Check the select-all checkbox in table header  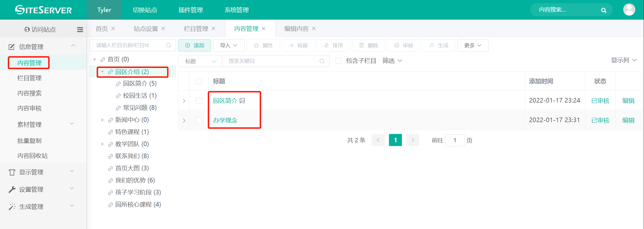coord(199,81)
